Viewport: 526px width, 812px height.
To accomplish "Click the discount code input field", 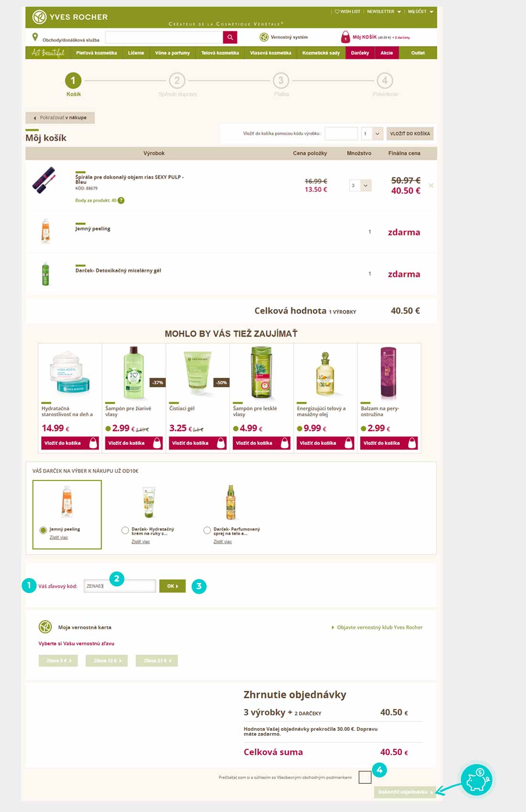I will pos(120,586).
